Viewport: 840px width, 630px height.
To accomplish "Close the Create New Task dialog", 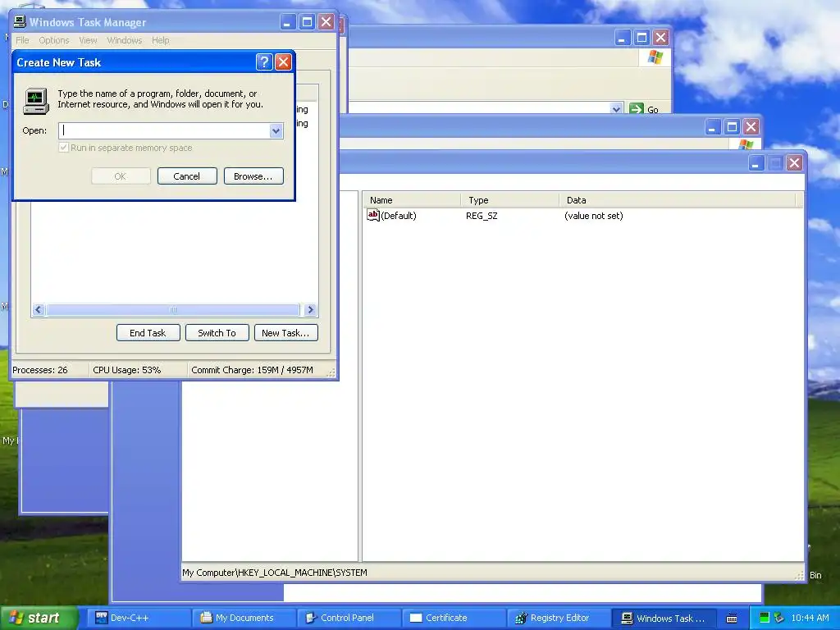I will pos(283,62).
